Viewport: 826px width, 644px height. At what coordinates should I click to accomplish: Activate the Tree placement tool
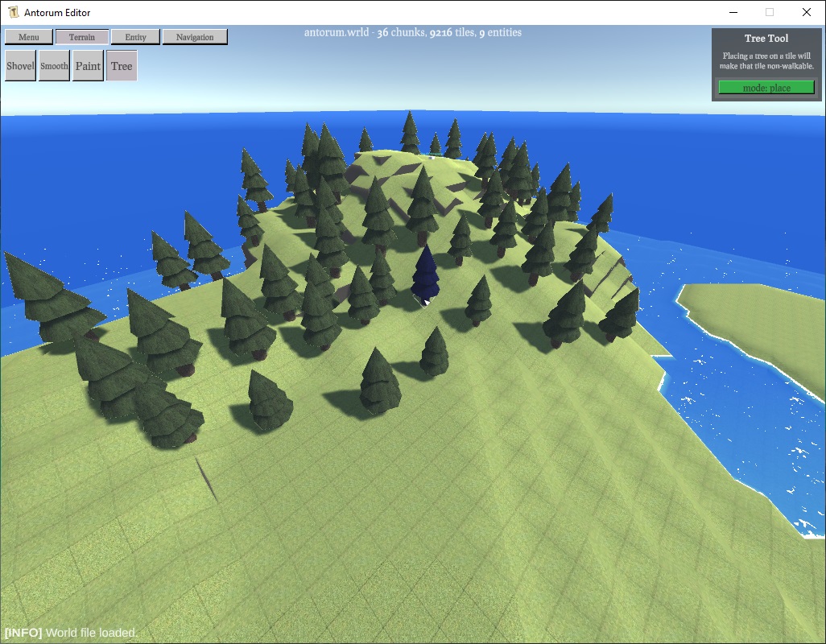click(x=122, y=66)
